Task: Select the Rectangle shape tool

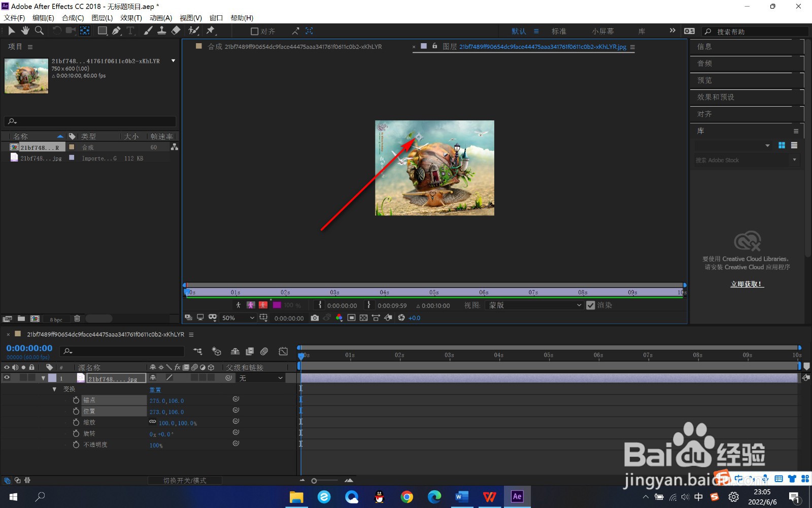Action: pos(103,31)
